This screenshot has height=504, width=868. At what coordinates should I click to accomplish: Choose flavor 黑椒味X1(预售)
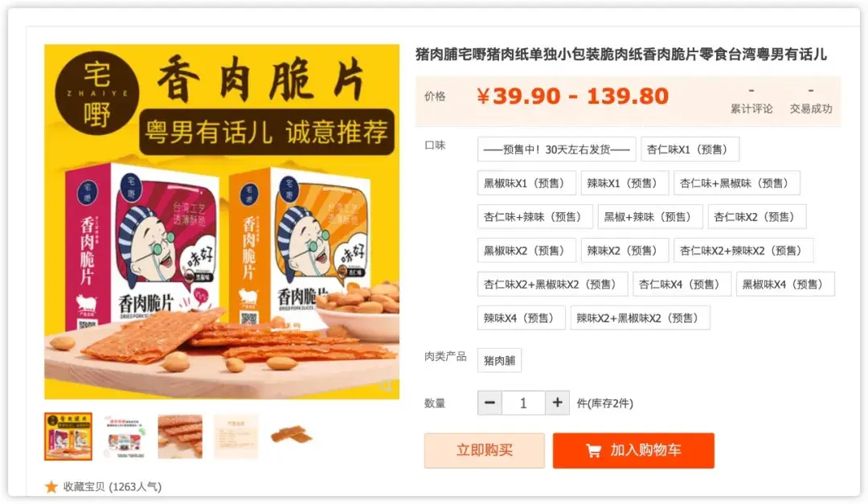point(526,182)
